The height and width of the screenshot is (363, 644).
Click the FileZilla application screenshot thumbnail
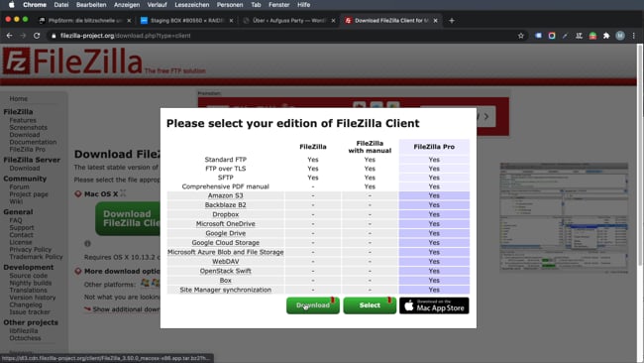point(564,218)
